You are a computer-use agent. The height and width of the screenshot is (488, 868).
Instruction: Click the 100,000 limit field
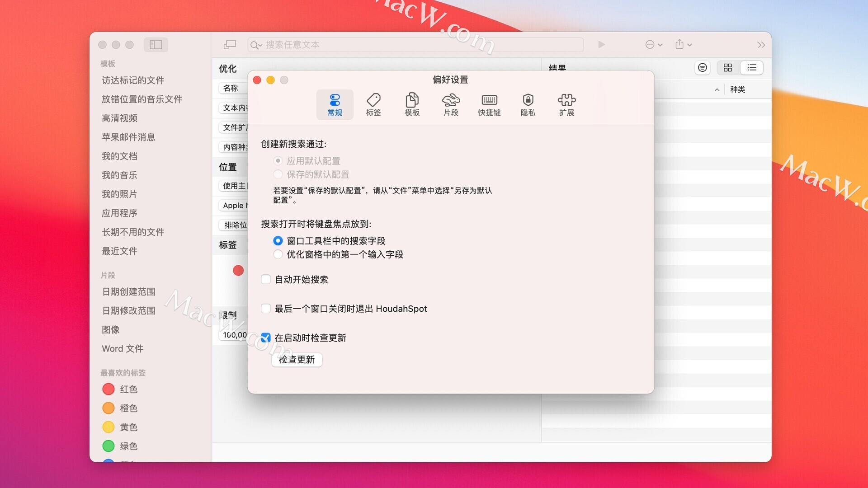click(233, 335)
